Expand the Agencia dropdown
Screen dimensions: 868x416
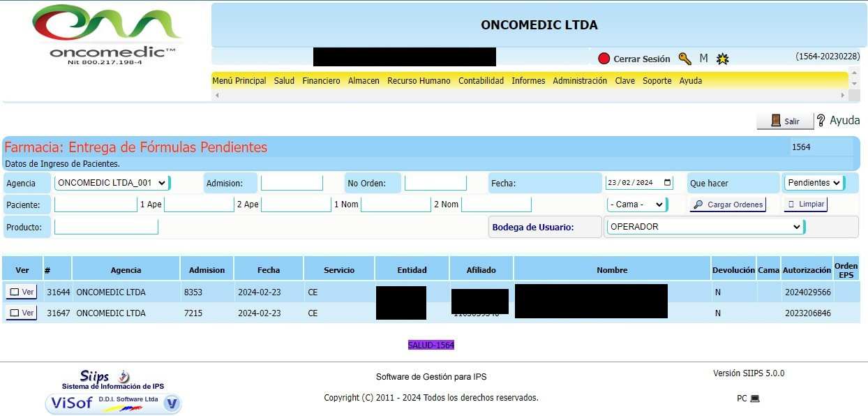coord(112,183)
